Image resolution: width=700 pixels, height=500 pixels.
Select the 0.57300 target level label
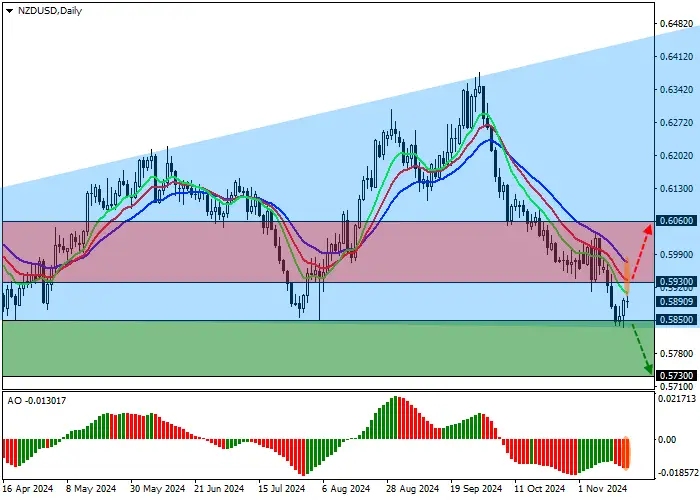point(676,375)
